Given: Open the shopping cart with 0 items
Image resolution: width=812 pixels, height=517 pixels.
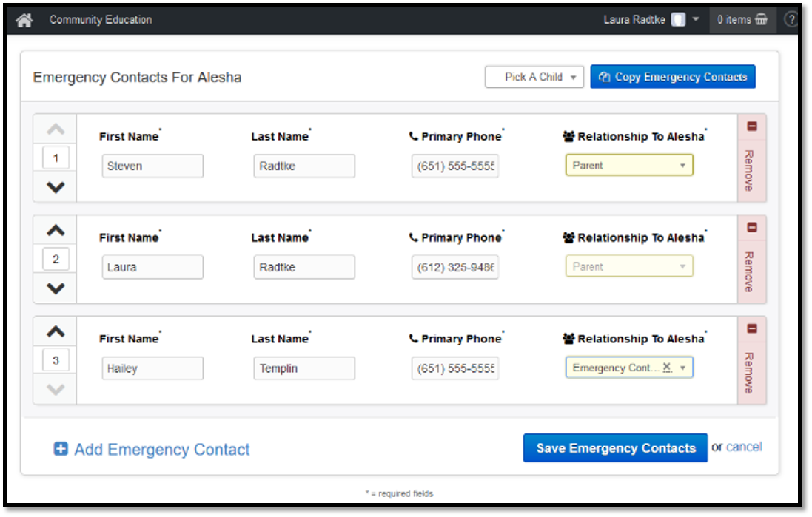Looking at the screenshot, I should [x=742, y=20].
